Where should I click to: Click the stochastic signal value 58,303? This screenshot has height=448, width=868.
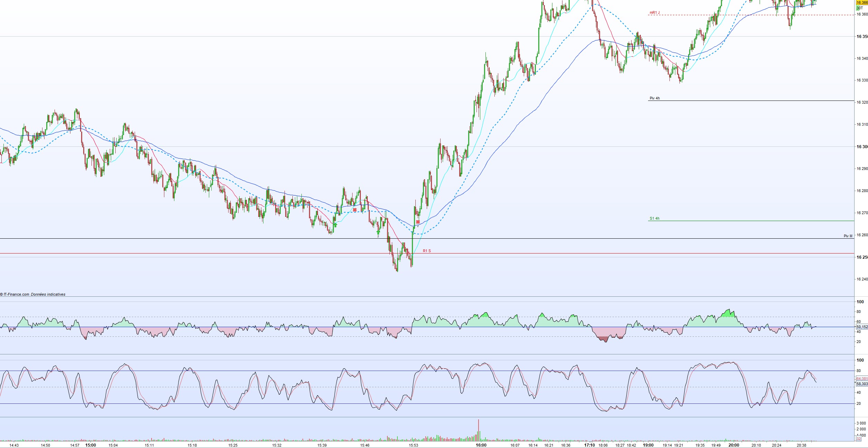pos(862,384)
